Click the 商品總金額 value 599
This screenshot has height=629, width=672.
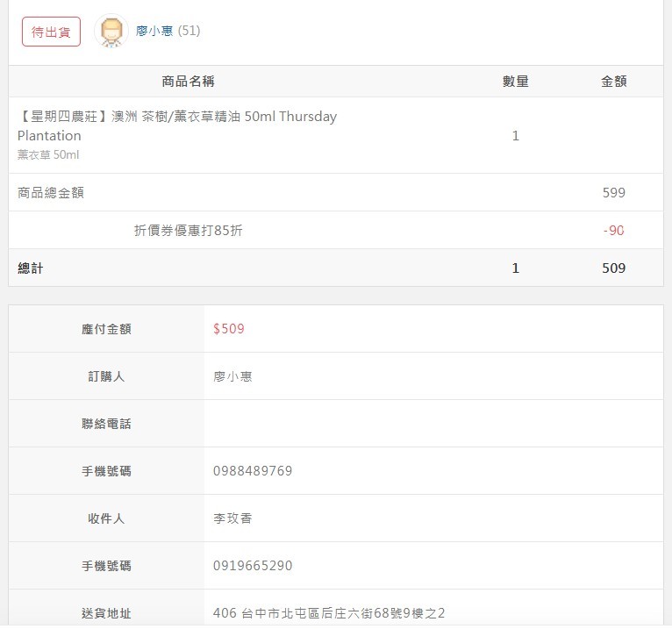[614, 193]
